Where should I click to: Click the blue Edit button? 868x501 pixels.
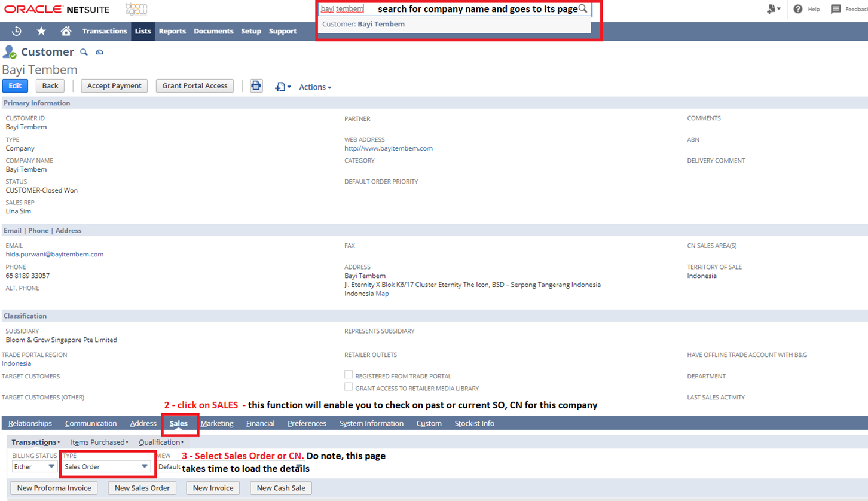point(15,85)
